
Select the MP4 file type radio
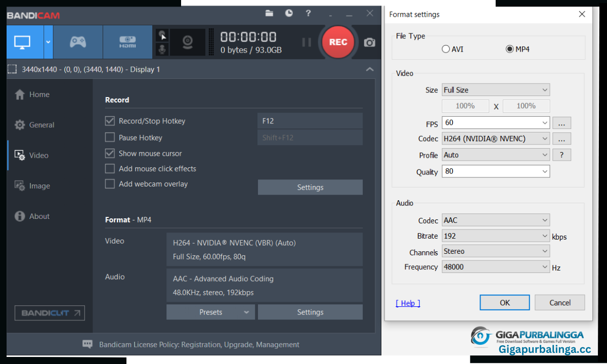coord(510,49)
